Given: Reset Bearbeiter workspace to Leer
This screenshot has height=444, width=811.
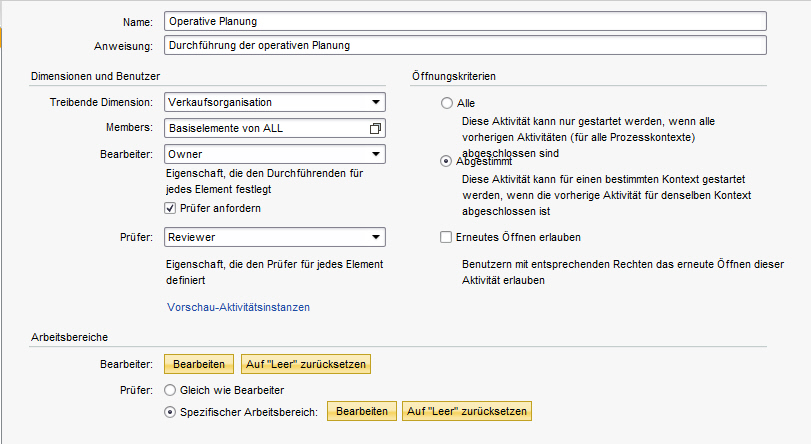Looking at the screenshot, I should coord(306,364).
